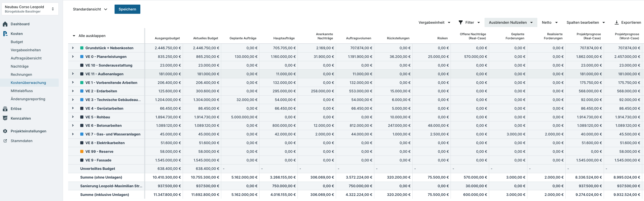Click the Stammdaten external link icon
The image size is (644, 201).
[x=5, y=141]
